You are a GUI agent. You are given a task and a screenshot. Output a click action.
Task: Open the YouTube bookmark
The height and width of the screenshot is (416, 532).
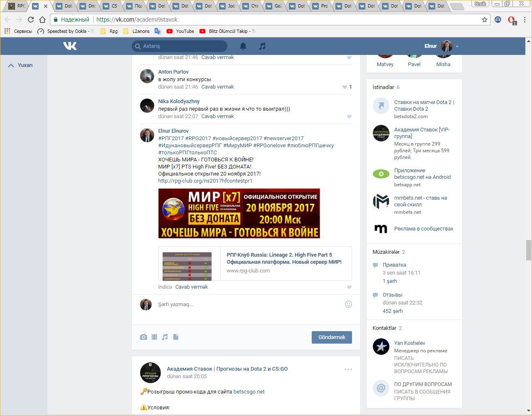click(x=180, y=31)
